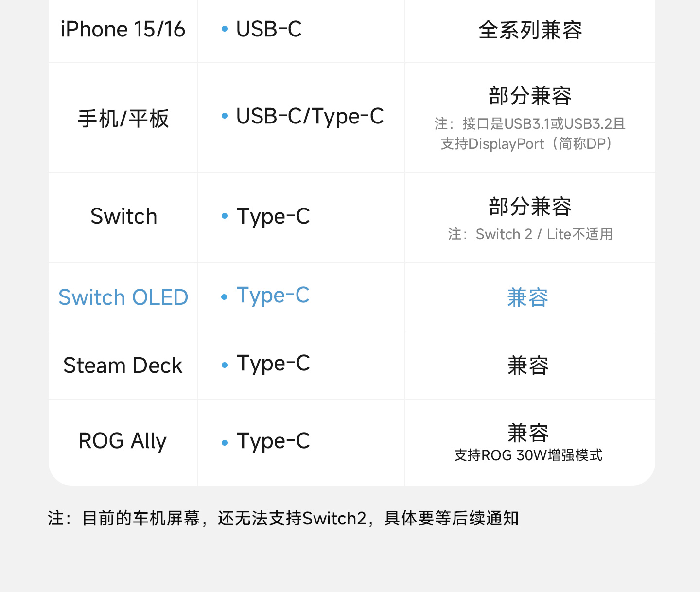The height and width of the screenshot is (592, 700).
Task: Click the USB-C/Type-C port entry
Action: click(x=310, y=117)
